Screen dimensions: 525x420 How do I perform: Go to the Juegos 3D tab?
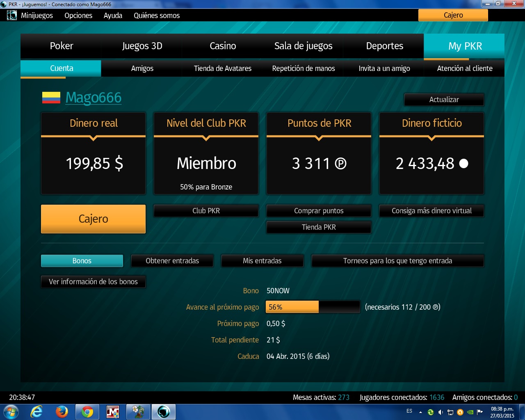pos(142,46)
